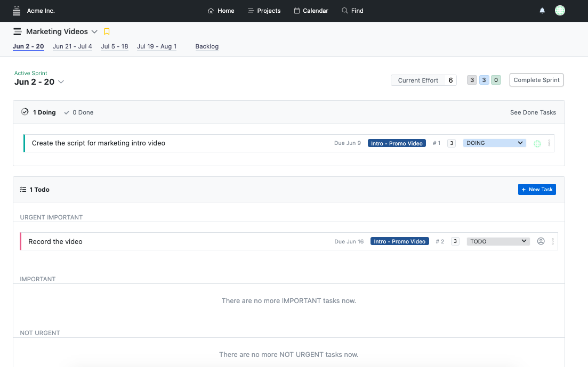Open the status dropdown showing DOING
This screenshot has width=588, height=367.
pos(494,143)
